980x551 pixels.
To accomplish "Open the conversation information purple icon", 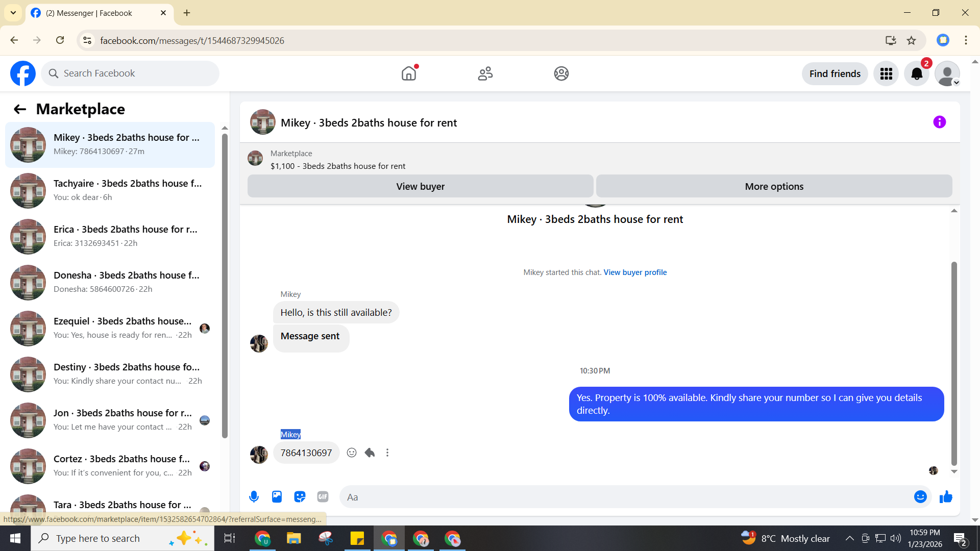I will point(939,122).
